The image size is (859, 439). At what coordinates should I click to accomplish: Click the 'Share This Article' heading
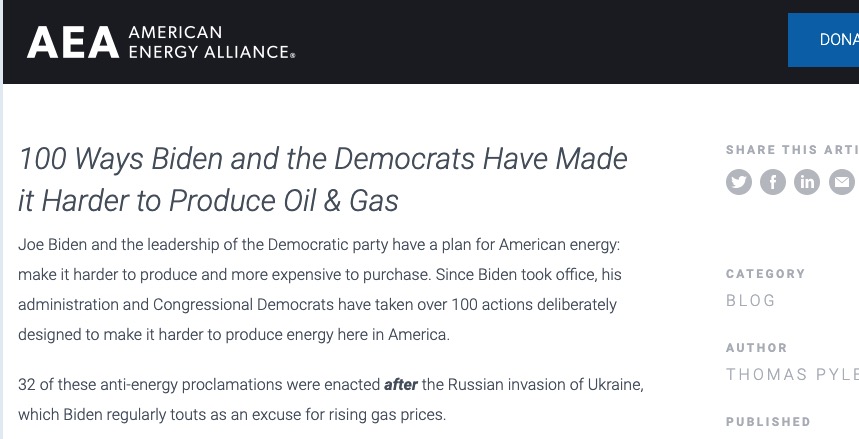coord(792,150)
